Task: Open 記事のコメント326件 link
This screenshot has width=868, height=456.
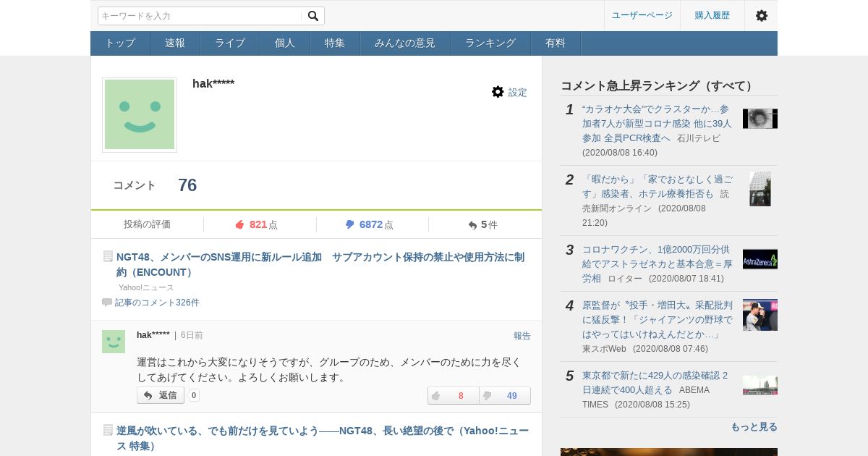Action: tap(157, 303)
